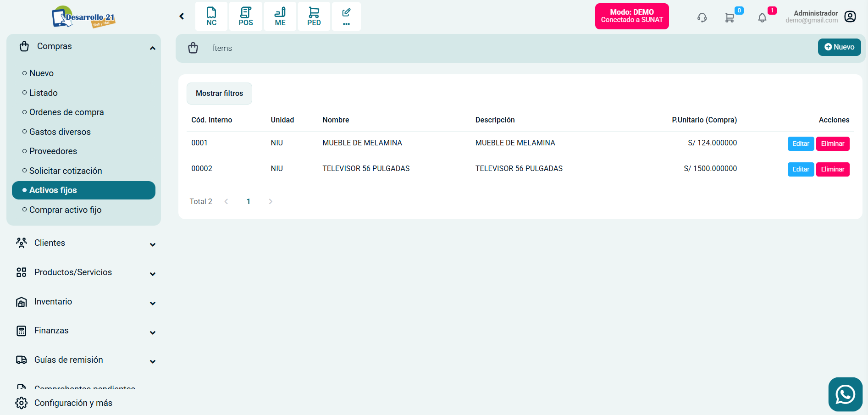Go to Proveedores submenu item

click(53, 151)
